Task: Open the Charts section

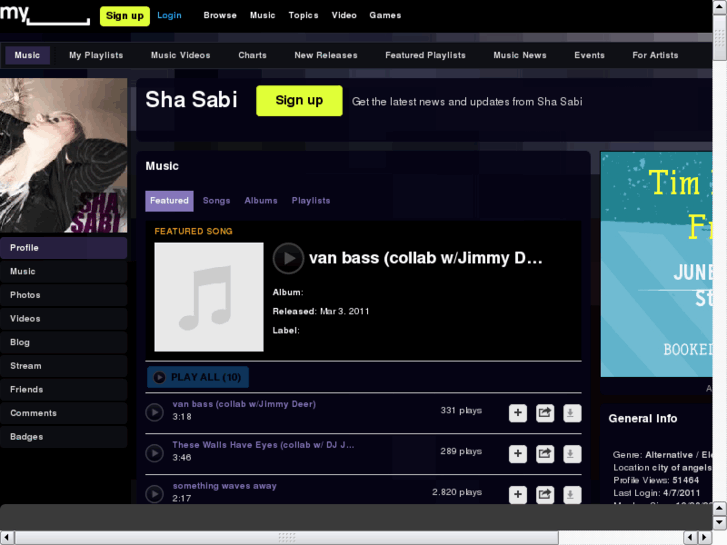Action: (252, 55)
